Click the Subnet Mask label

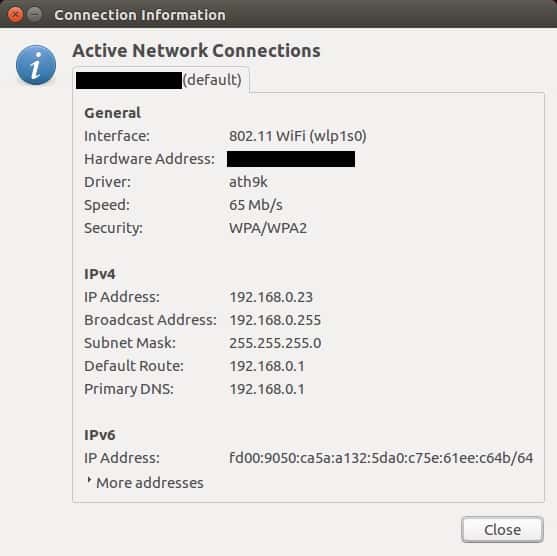pyautogui.click(x=130, y=343)
